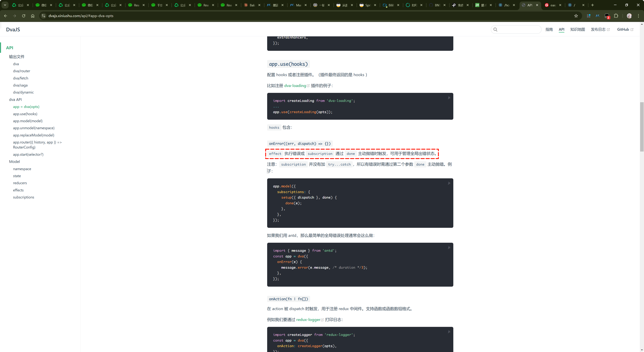Click the user profile avatar icon
This screenshot has width=644, height=352.
629,16
